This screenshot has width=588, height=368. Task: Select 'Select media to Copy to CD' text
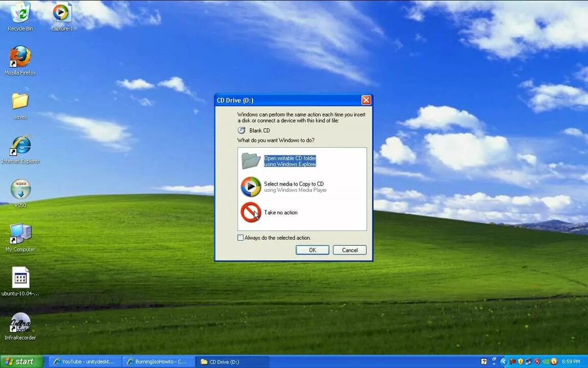[x=294, y=183]
